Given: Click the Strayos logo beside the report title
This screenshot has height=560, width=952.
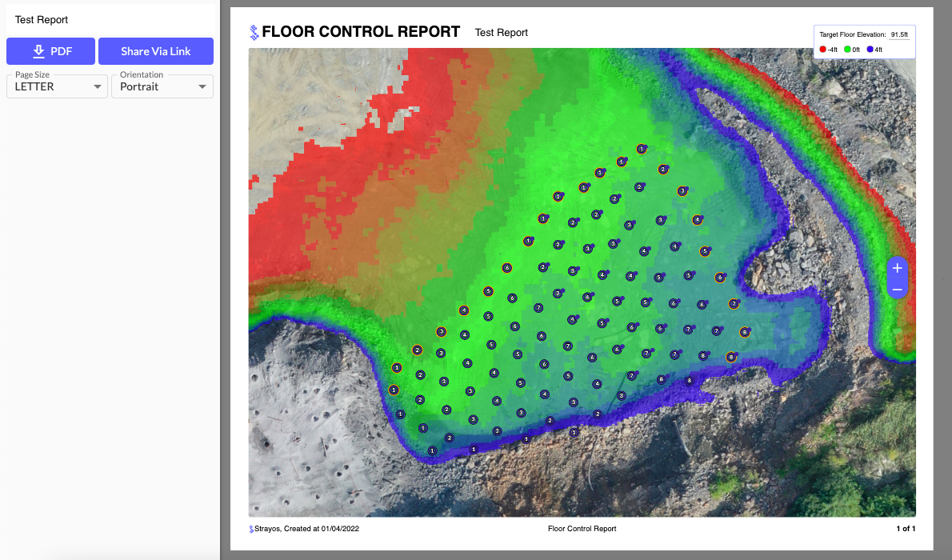Looking at the screenshot, I should pos(254,32).
